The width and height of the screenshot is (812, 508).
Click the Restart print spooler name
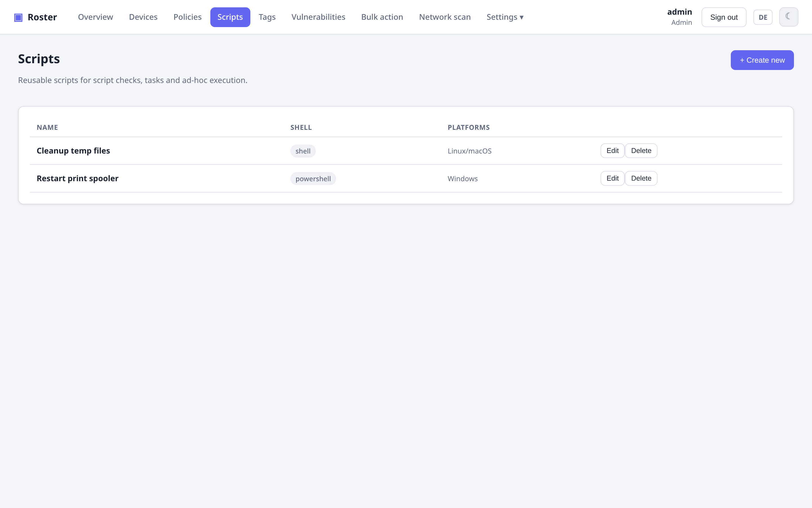pyautogui.click(x=78, y=178)
